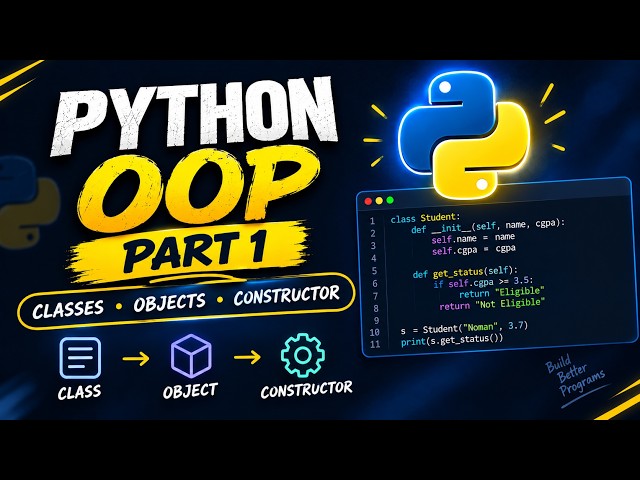Click the "self.name = name" code line
Image resolution: width=640 pixels, height=480 pixels.
[473, 238]
